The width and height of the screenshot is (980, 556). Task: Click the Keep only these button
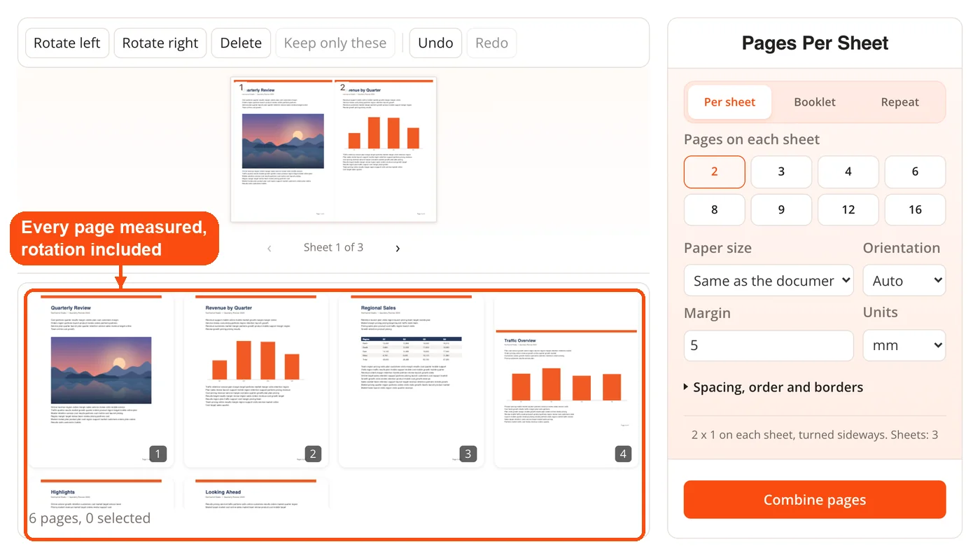pos(335,43)
